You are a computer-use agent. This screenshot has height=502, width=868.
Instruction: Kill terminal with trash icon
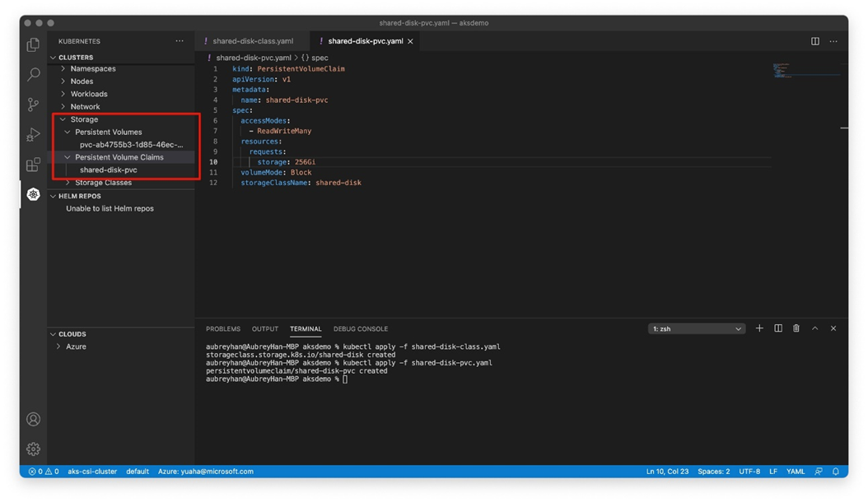[796, 328]
